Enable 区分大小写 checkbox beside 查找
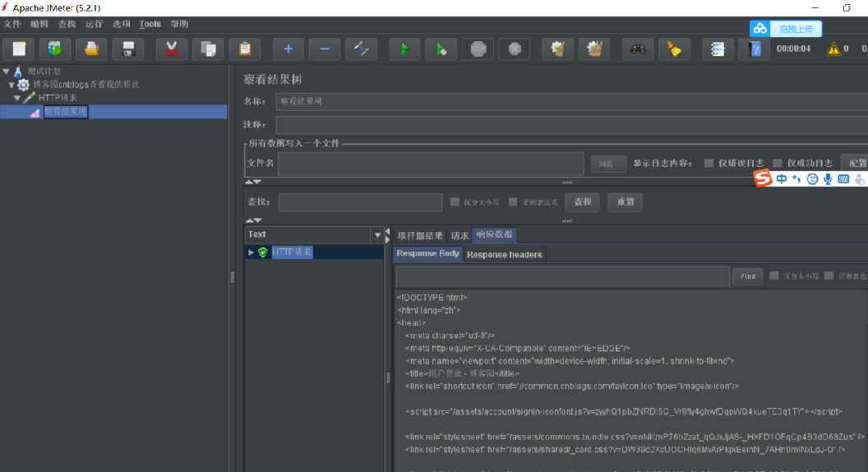 (455, 202)
